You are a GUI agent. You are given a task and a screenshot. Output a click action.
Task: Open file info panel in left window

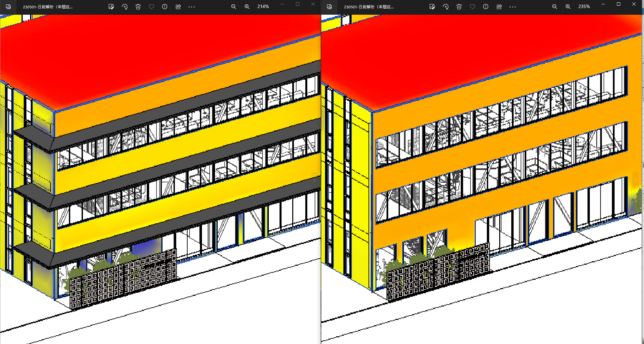(165, 7)
